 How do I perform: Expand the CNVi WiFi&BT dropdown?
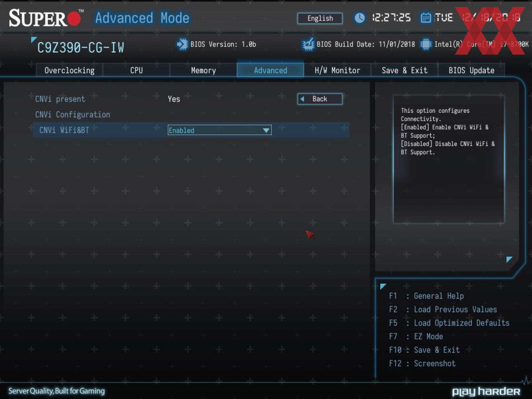click(219, 130)
